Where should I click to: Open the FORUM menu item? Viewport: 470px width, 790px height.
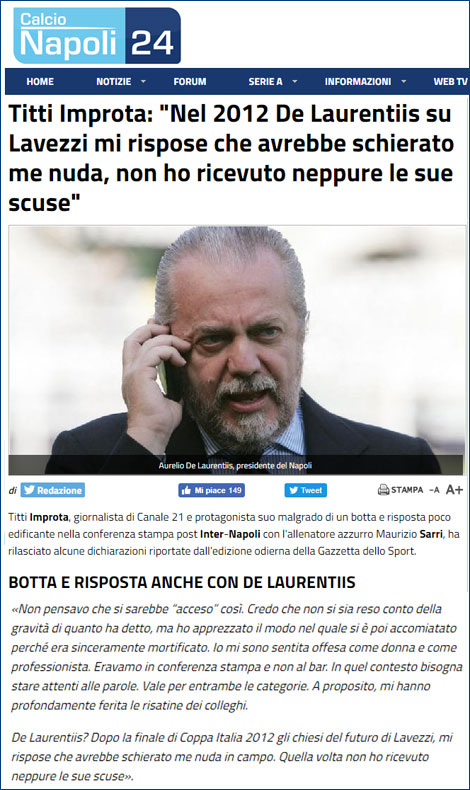point(190,82)
